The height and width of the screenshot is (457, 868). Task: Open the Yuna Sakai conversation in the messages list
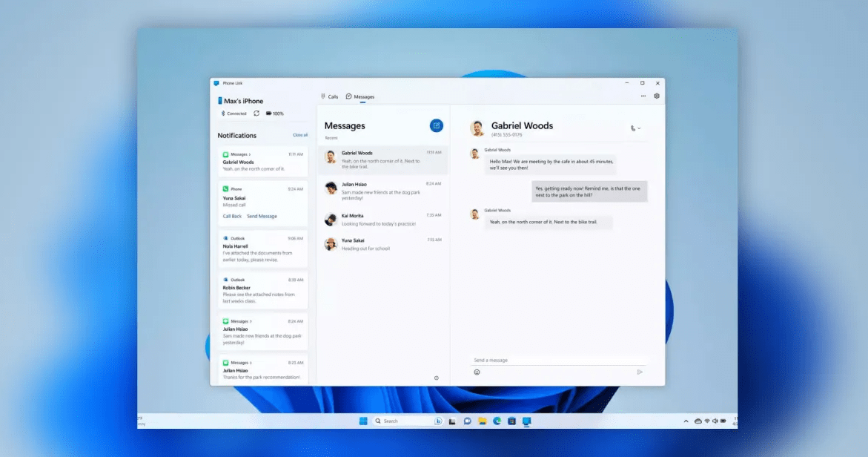(382, 244)
